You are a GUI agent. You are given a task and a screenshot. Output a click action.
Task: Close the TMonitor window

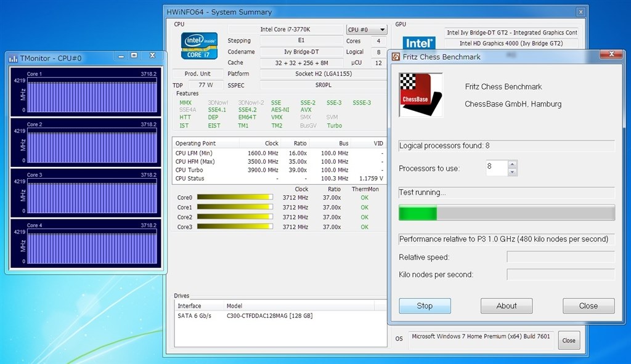152,55
